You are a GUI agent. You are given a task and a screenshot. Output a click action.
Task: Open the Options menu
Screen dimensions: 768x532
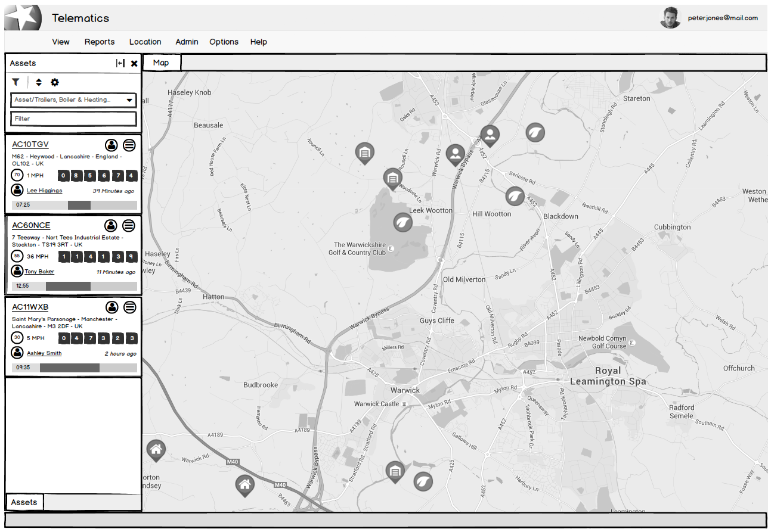coord(224,42)
